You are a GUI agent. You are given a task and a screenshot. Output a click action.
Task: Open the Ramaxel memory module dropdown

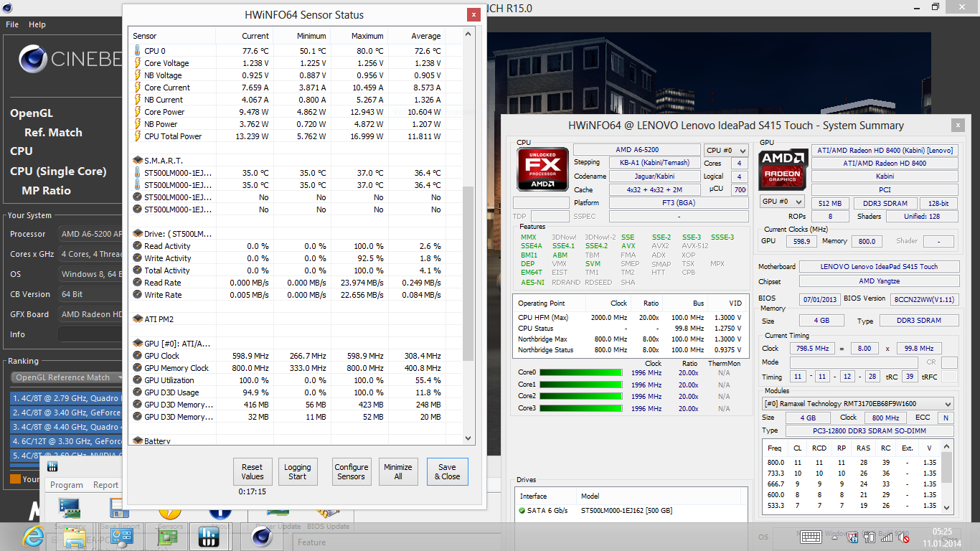coord(857,404)
